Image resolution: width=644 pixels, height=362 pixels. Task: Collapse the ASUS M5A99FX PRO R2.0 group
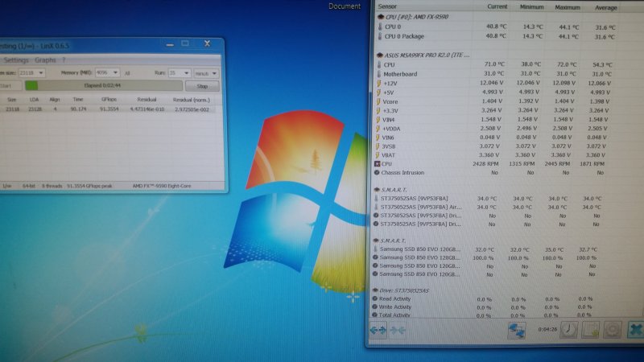(379, 55)
